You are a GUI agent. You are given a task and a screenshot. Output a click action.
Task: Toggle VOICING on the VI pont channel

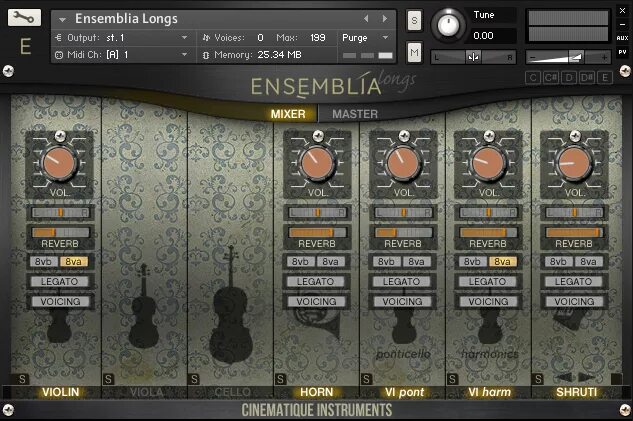pyautogui.click(x=402, y=302)
